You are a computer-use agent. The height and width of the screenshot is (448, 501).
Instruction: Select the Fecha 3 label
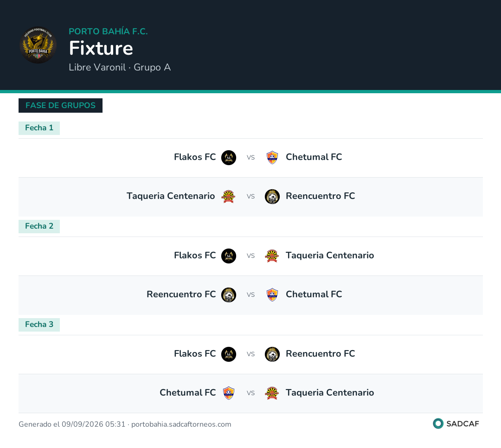39,325
